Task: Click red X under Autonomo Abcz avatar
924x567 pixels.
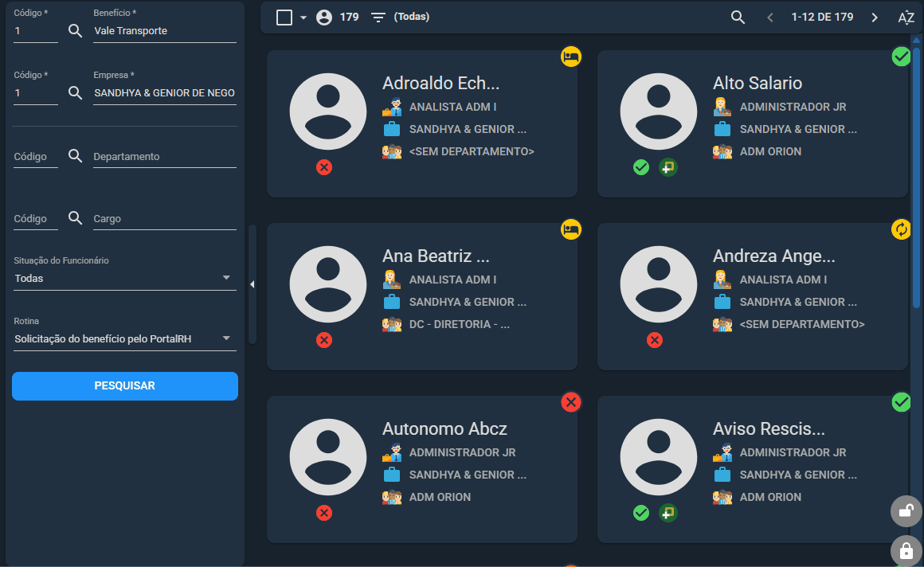Action: [324, 513]
